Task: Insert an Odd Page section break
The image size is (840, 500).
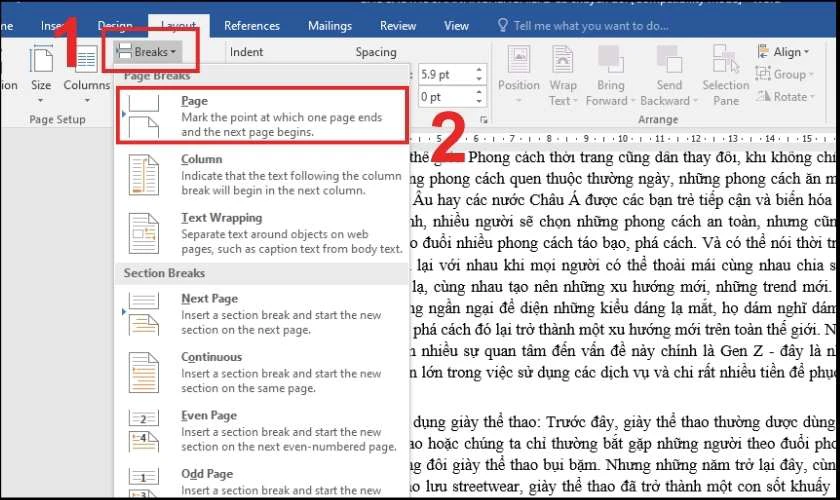Action: (261, 481)
